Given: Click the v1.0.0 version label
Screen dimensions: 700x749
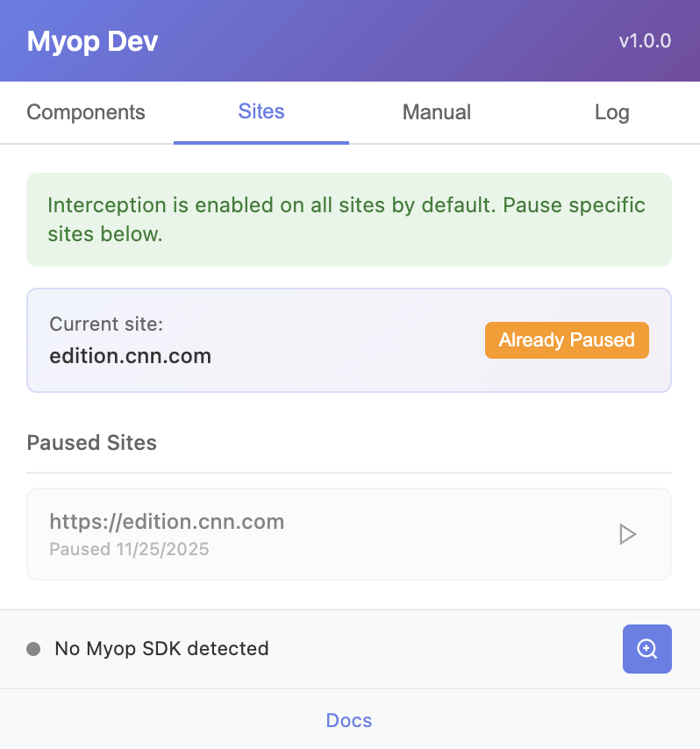Looking at the screenshot, I should point(645,40).
